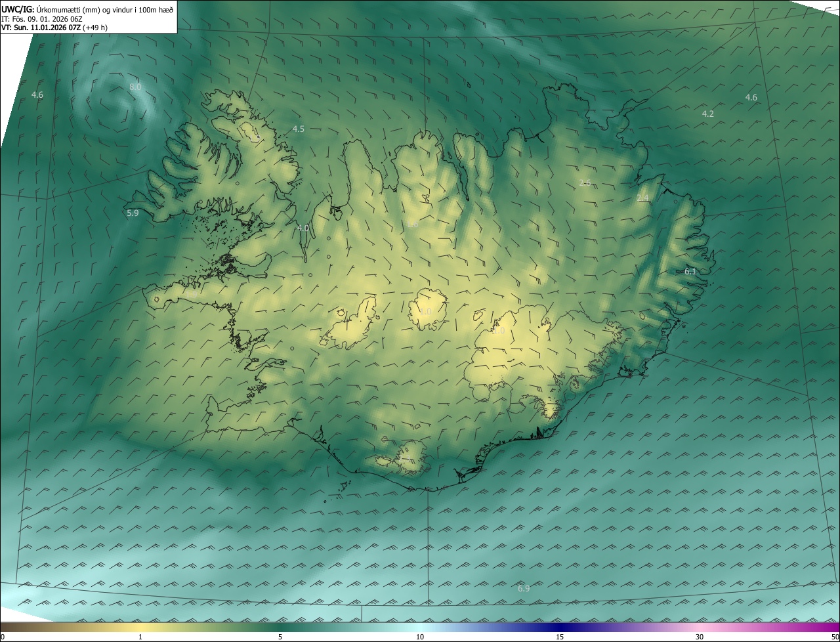The image size is (840, 642).
Task: Click the 4.0 value label in the fjord
Action: point(303,228)
